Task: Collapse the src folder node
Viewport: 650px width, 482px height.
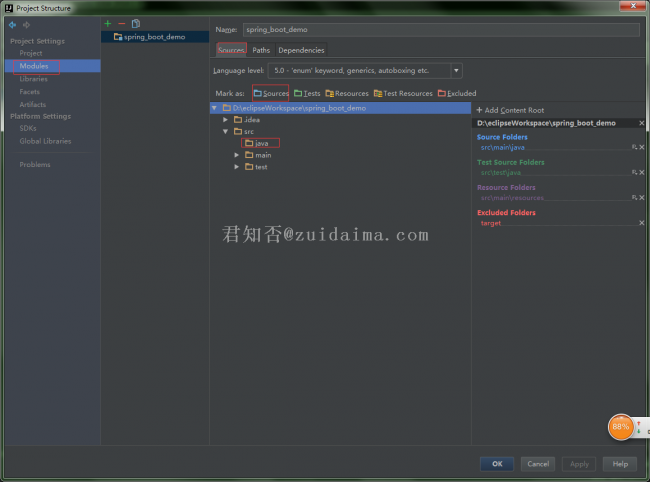Action: pyautogui.click(x=226, y=131)
